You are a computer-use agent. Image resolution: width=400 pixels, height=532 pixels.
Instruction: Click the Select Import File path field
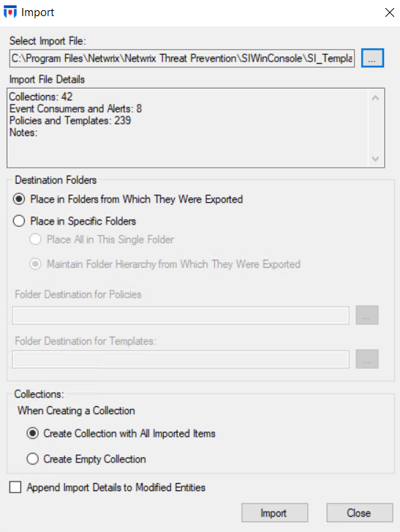pyautogui.click(x=182, y=59)
